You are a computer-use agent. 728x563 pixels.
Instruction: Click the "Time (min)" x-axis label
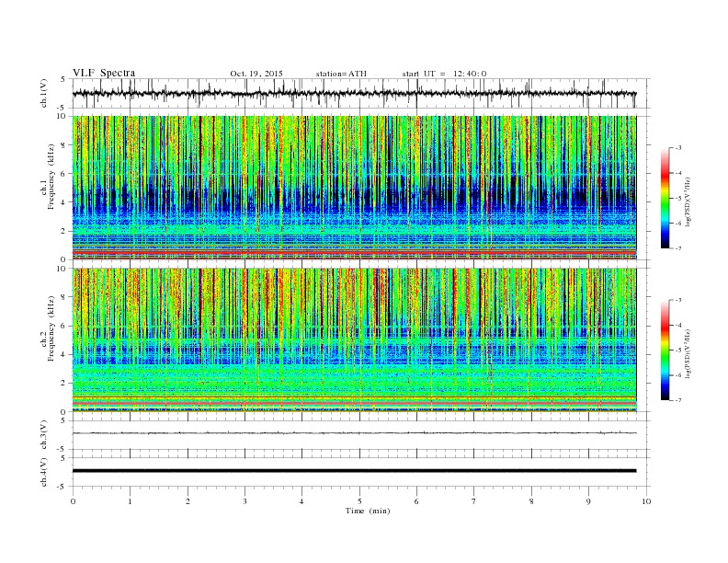368,511
